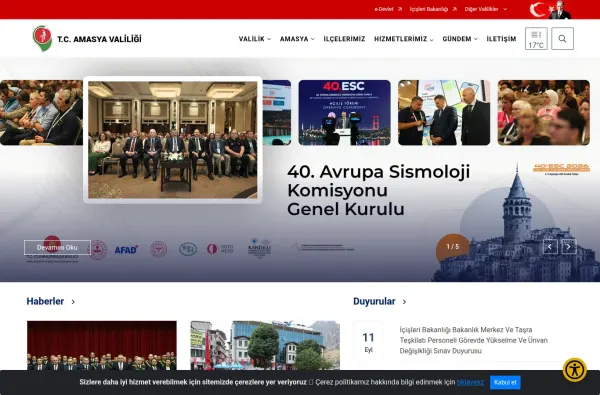The height and width of the screenshot is (395, 600).
Task: Open the news image with red curtain
Action: click(x=102, y=345)
